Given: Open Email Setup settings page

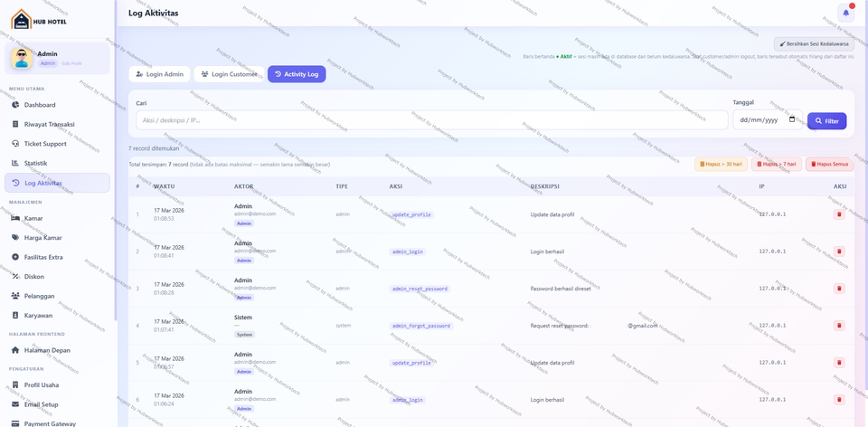Looking at the screenshot, I should [41, 404].
